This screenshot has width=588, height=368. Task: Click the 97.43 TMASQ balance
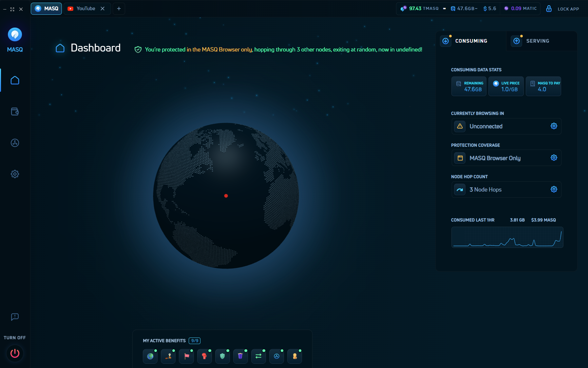pyautogui.click(x=420, y=9)
